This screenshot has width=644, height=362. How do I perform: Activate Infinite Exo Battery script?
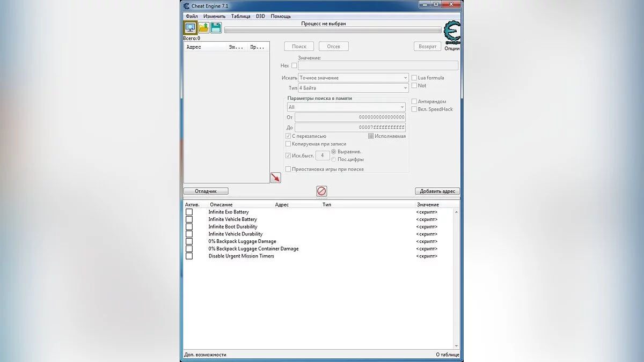point(189,212)
